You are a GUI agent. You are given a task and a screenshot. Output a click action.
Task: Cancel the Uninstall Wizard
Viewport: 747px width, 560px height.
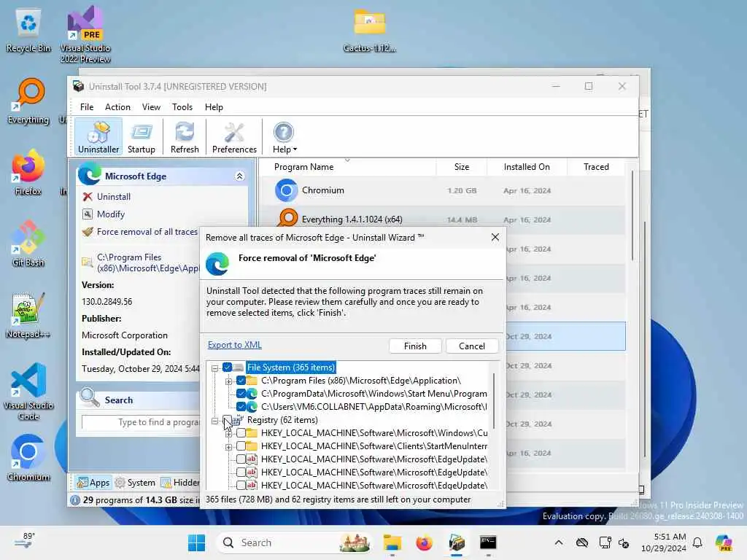click(472, 346)
